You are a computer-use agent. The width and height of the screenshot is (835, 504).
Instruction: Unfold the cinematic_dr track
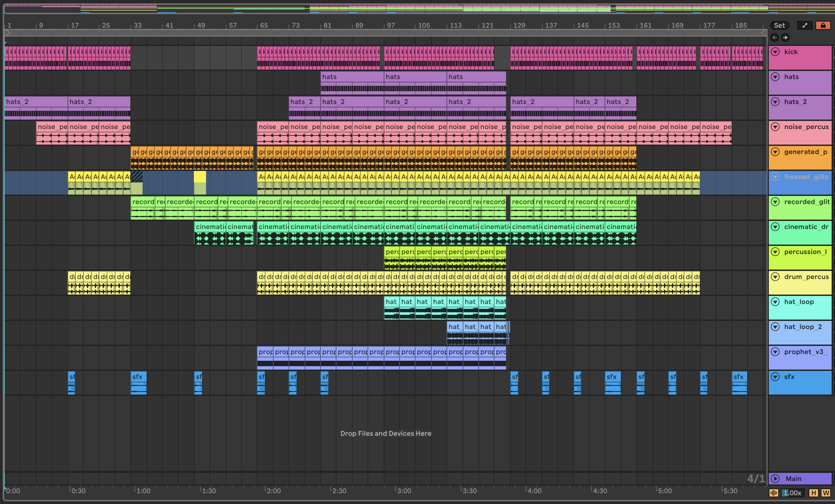[775, 227]
